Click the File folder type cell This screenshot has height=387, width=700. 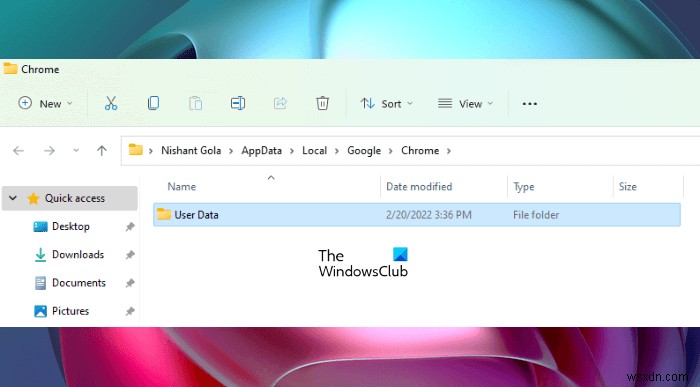(536, 215)
